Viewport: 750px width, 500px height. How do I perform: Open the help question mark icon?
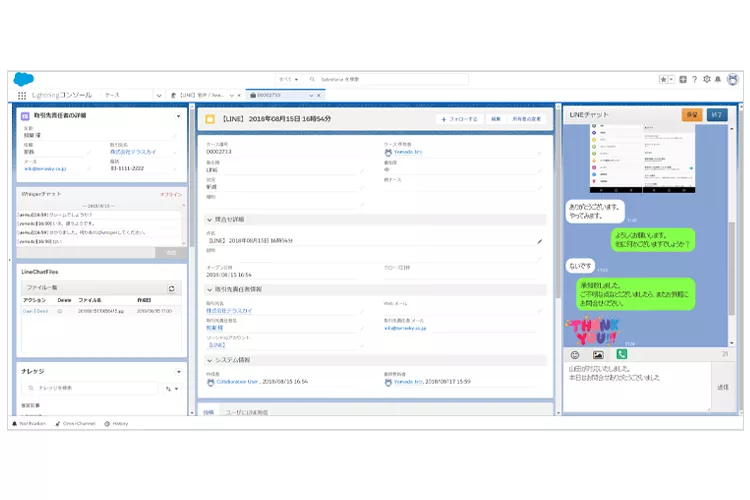pyautogui.click(x=695, y=79)
